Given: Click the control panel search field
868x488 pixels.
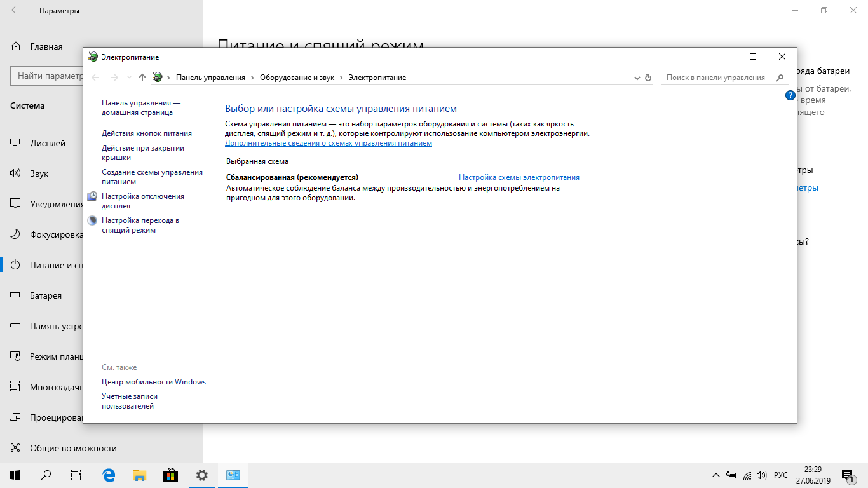Looking at the screenshot, I should click(717, 78).
